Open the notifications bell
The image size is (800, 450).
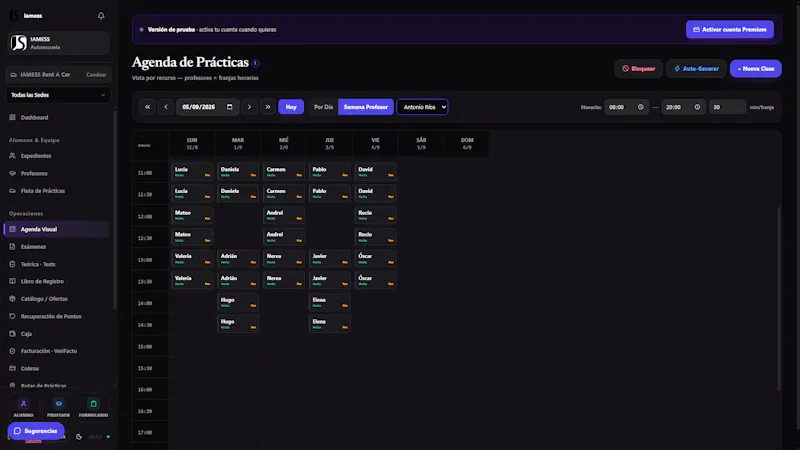click(x=101, y=16)
